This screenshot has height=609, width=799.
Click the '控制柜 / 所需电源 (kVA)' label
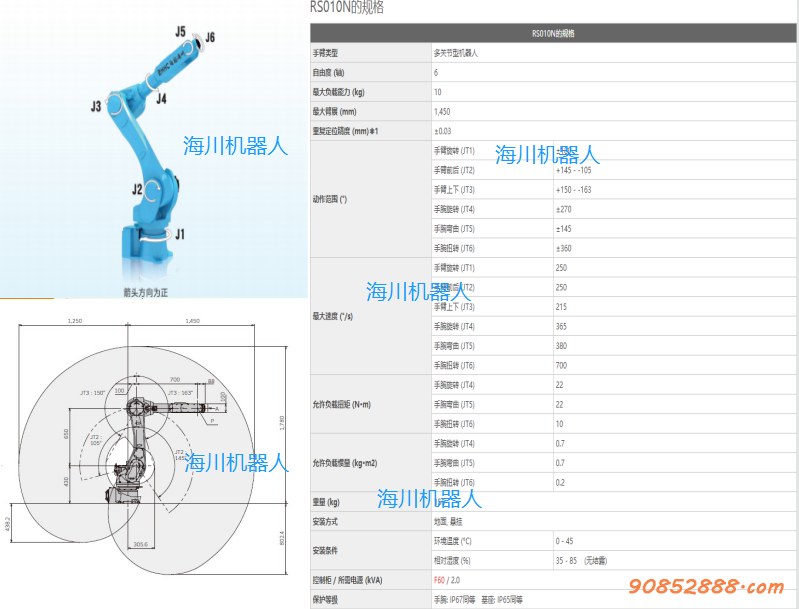pos(347,580)
